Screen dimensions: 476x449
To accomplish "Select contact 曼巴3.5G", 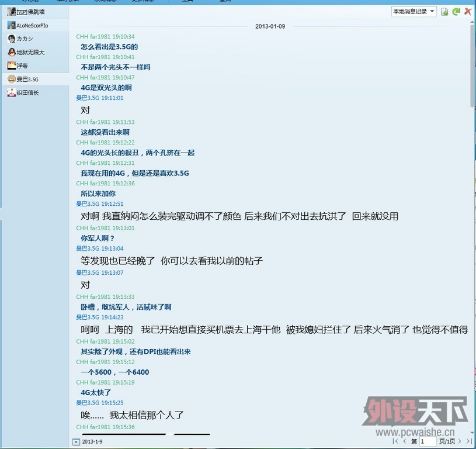I will (x=36, y=80).
